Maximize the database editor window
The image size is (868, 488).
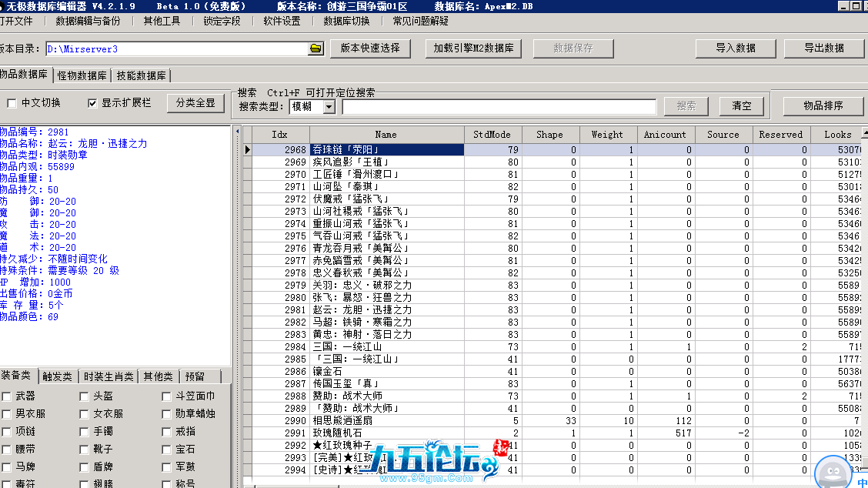point(853,6)
